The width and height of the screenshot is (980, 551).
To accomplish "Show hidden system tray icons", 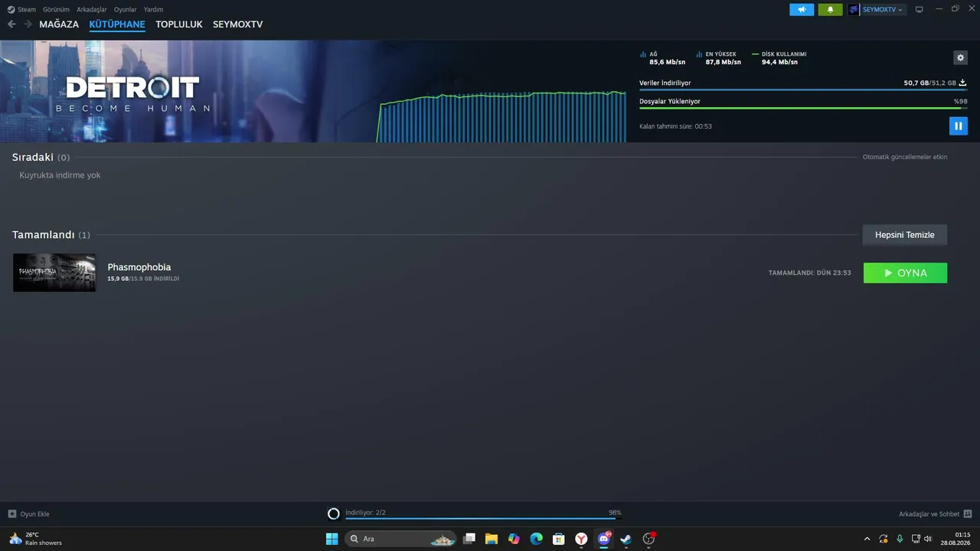I will 867,539.
